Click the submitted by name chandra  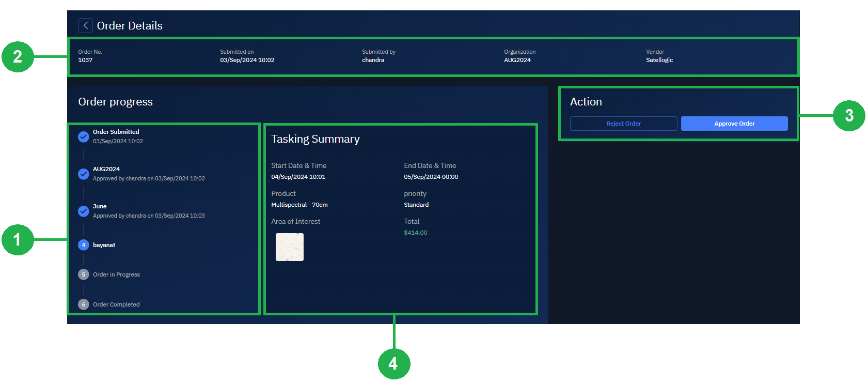point(373,60)
